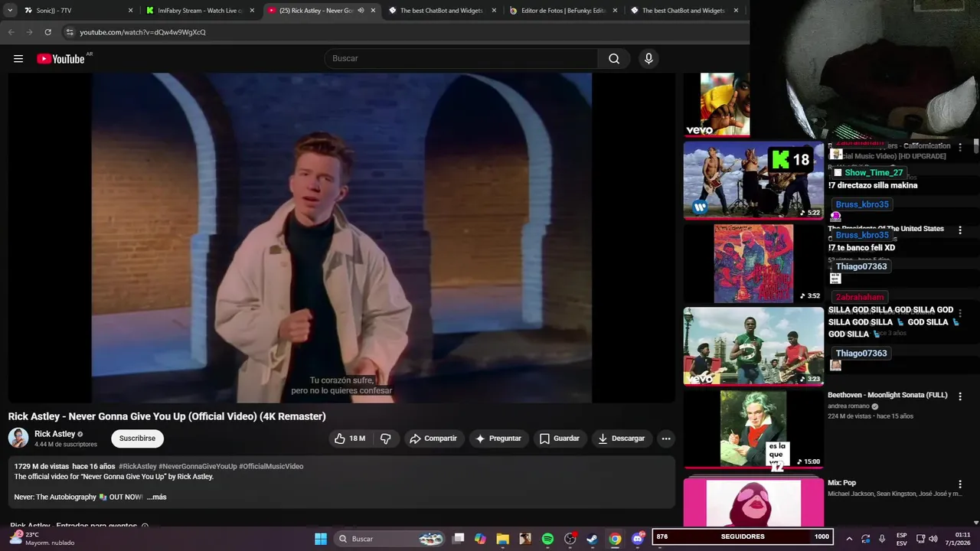This screenshot has width=980, height=551.
Task: Click the magnifier search button on YouTube
Action: tap(614, 59)
